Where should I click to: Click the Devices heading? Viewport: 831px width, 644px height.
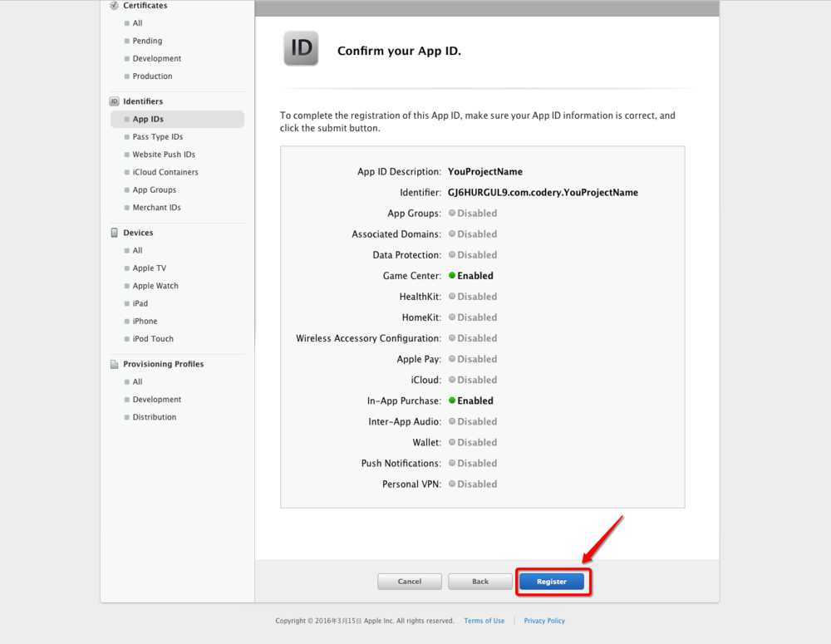tap(138, 233)
